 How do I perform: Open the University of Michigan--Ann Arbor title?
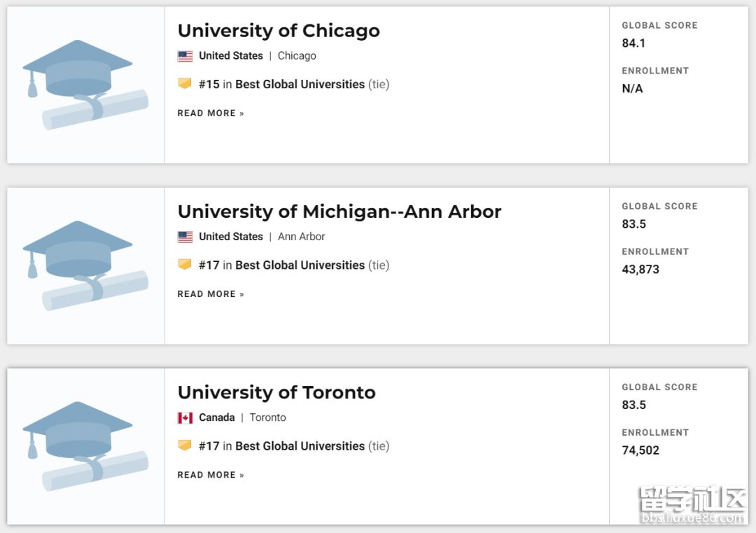[339, 212]
